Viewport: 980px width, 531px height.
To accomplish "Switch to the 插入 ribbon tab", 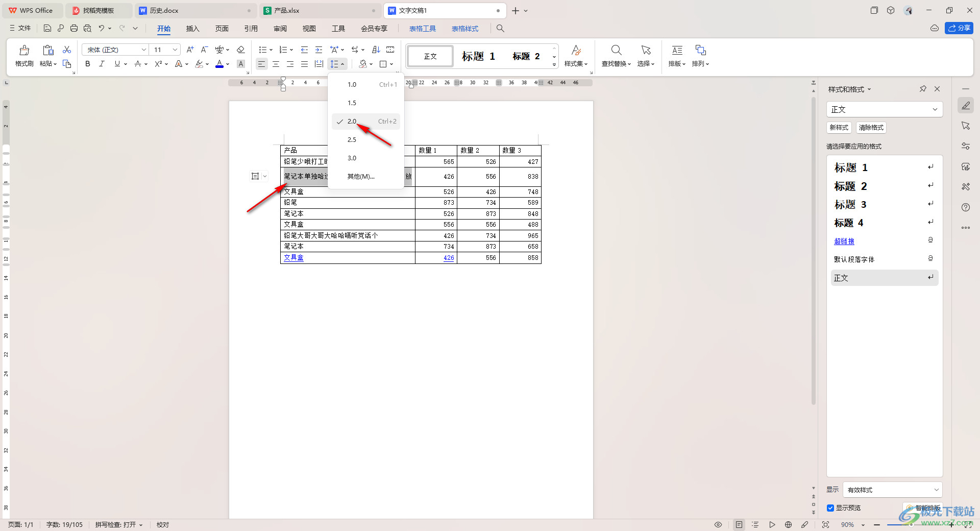I will tap(192, 29).
